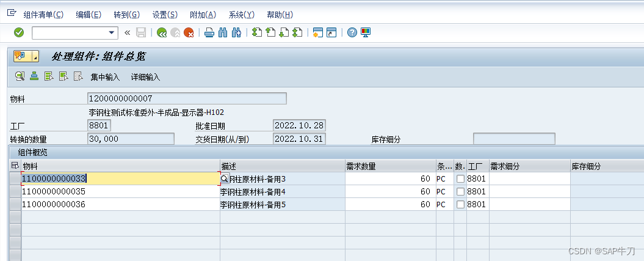Click the 需求数量 column header
This screenshot has height=261, width=644.
[391, 166]
